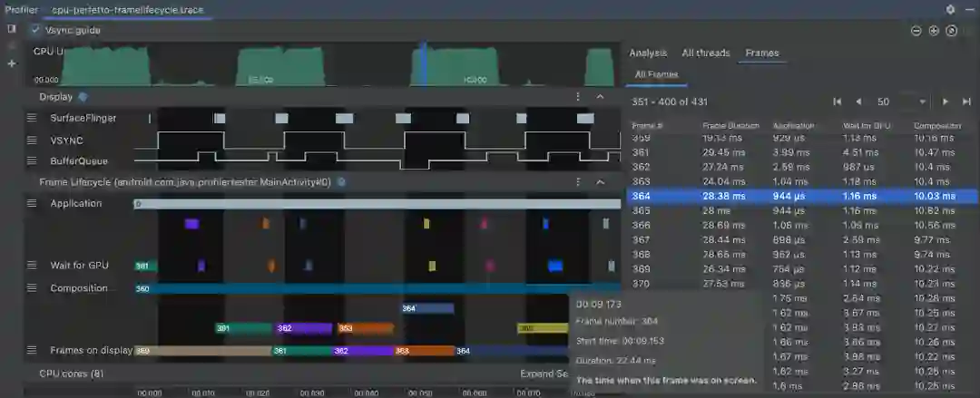Zoom in the timeline
This screenshot has height=398, width=980.
934,31
